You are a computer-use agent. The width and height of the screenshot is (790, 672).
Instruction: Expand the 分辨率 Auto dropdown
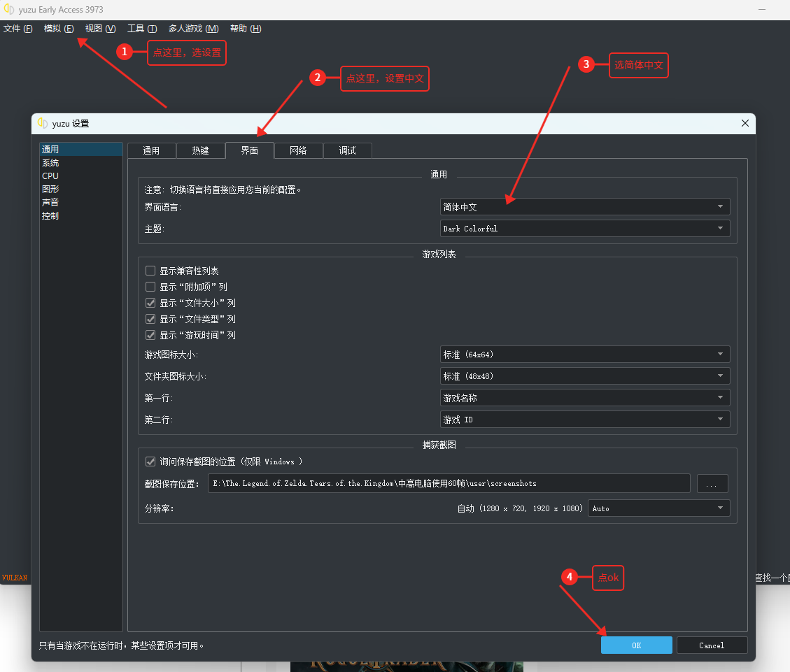coord(658,508)
